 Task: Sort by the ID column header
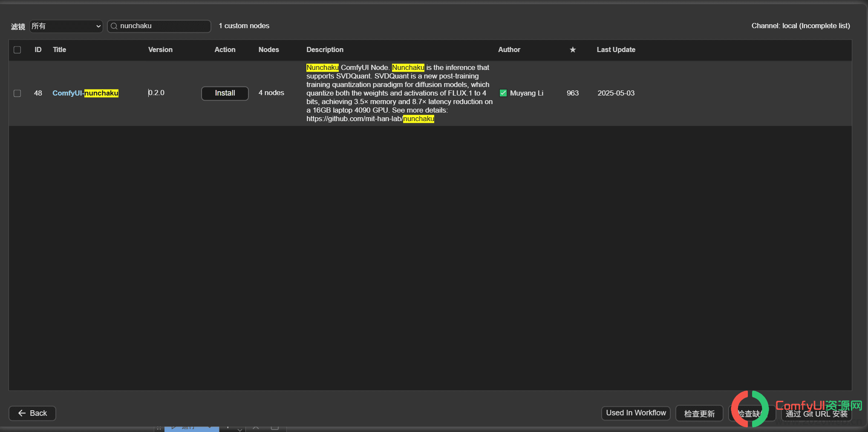(38, 49)
